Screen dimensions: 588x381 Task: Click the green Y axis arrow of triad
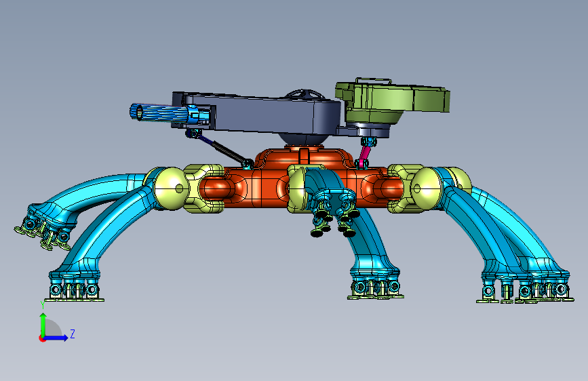43,324
